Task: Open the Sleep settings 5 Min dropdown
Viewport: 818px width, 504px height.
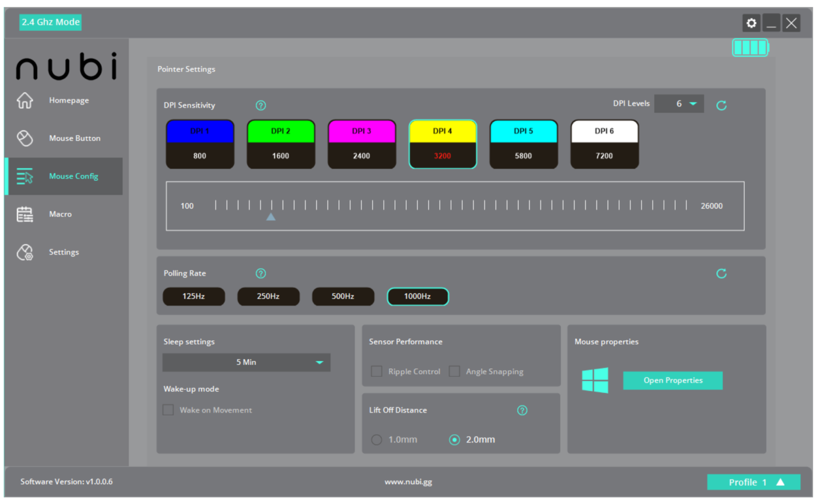Action: click(246, 362)
